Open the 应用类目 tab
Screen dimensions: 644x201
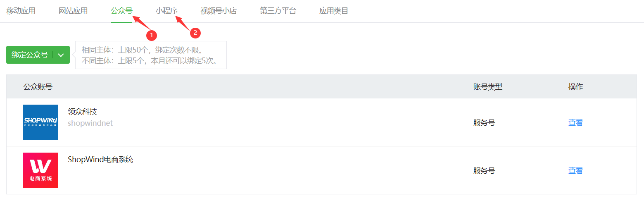tap(334, 11)
